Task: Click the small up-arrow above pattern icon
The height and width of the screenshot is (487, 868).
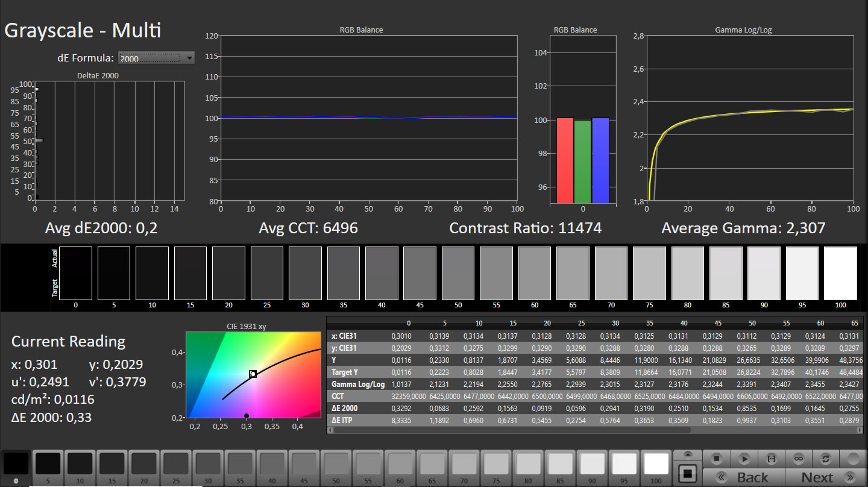Action: coord(687,455)
